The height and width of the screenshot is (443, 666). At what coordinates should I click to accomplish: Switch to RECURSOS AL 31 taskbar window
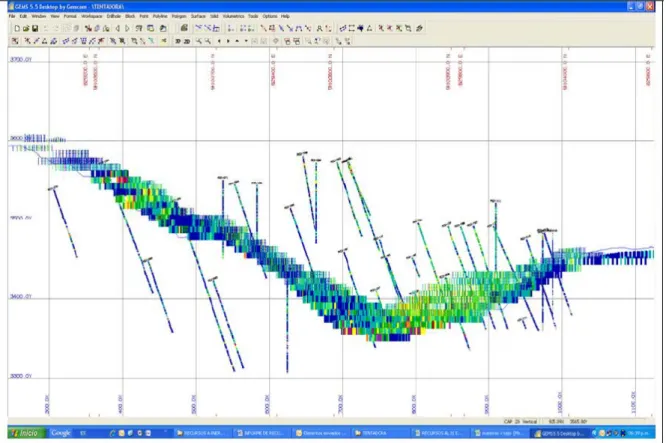click(439, 433)
